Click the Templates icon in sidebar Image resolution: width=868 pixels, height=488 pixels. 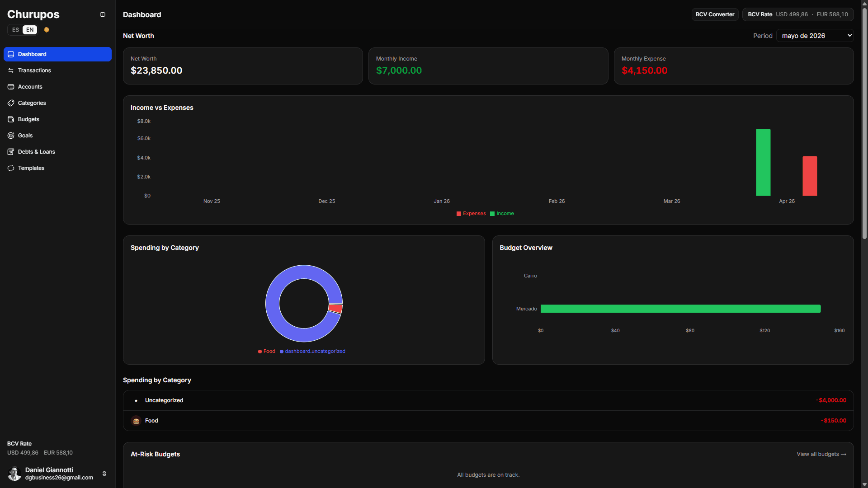tap(11, 168)
